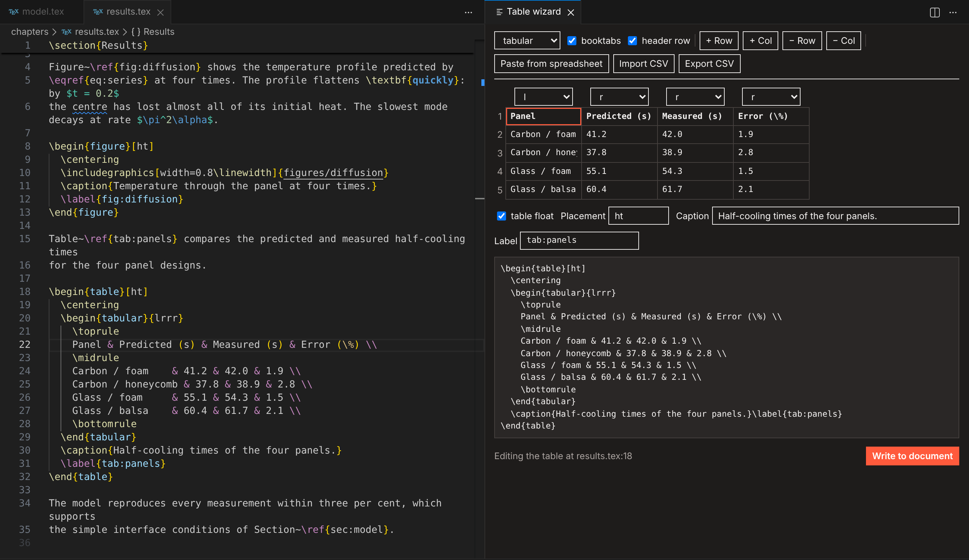Select the Panel header cell in the table
Viewport: 969px width, 560px height.
coord(543,117)
